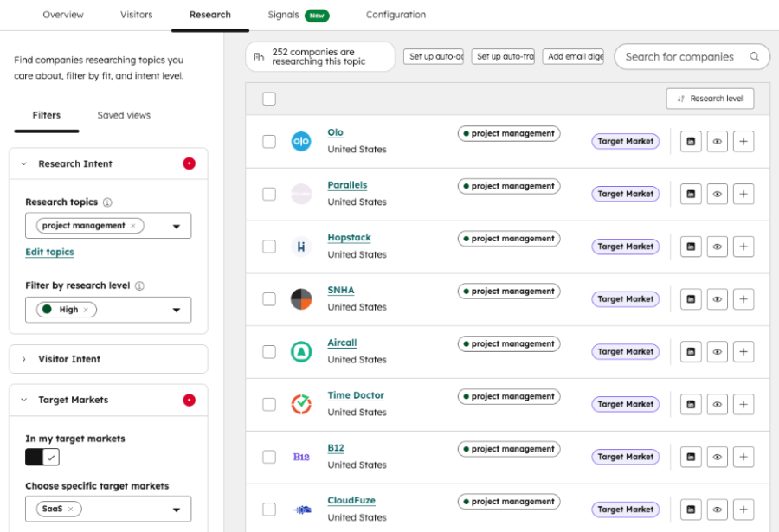
Task: Open B12 company link
Action: [336, 447]
